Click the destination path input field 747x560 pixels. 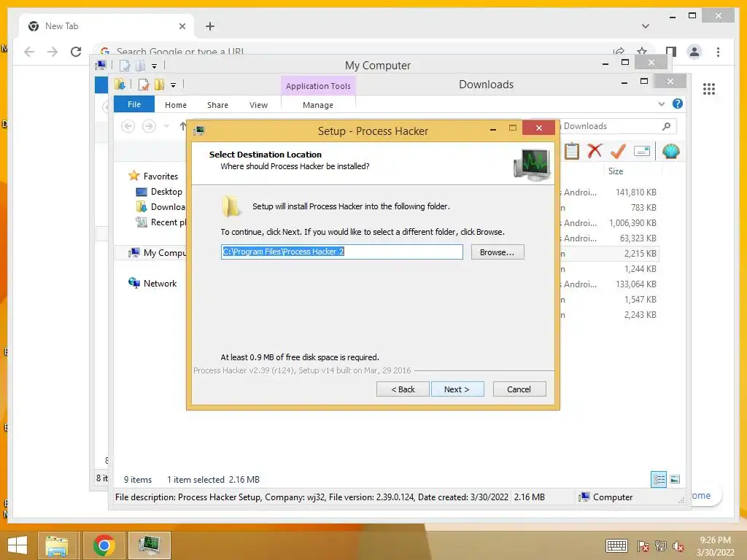pyautogui.click(x=341, y=252)
